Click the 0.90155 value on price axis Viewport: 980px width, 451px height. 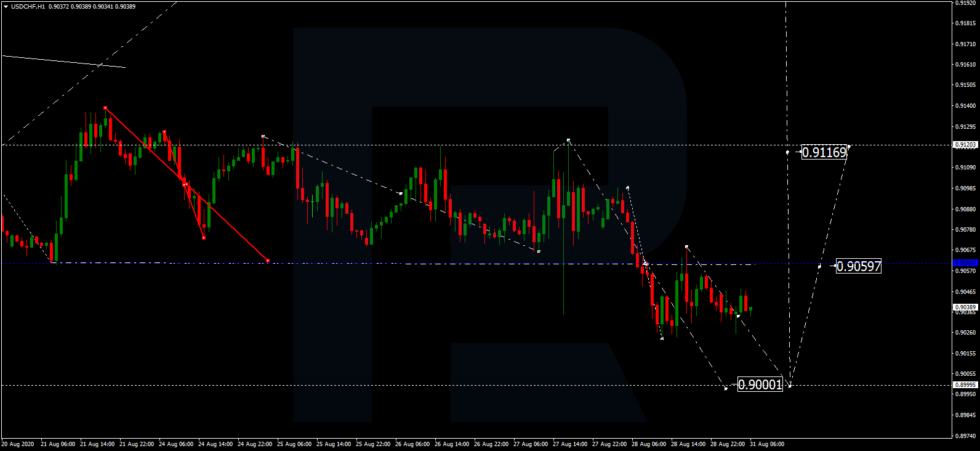coord(965,354)
